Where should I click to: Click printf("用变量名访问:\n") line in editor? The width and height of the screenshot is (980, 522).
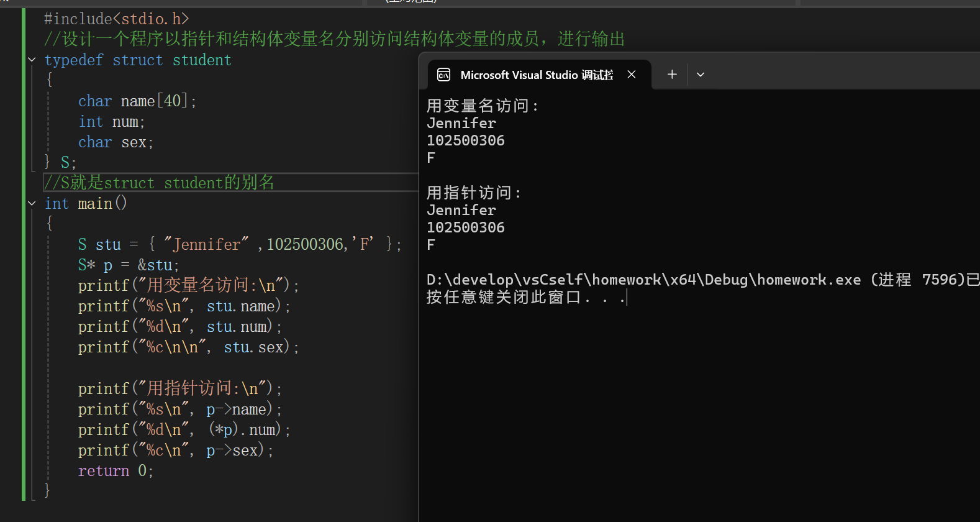pyautogui.click(x=189, y=286)
